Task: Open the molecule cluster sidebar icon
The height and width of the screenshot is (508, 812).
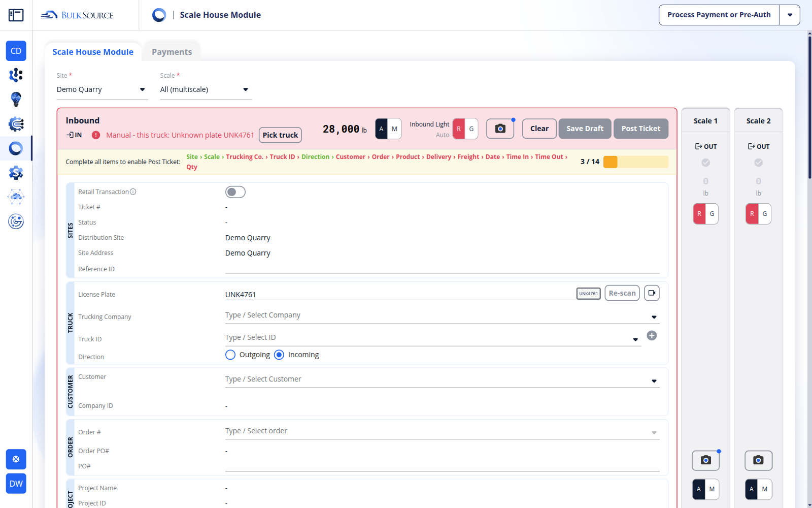Action: [x=16, y=75]
